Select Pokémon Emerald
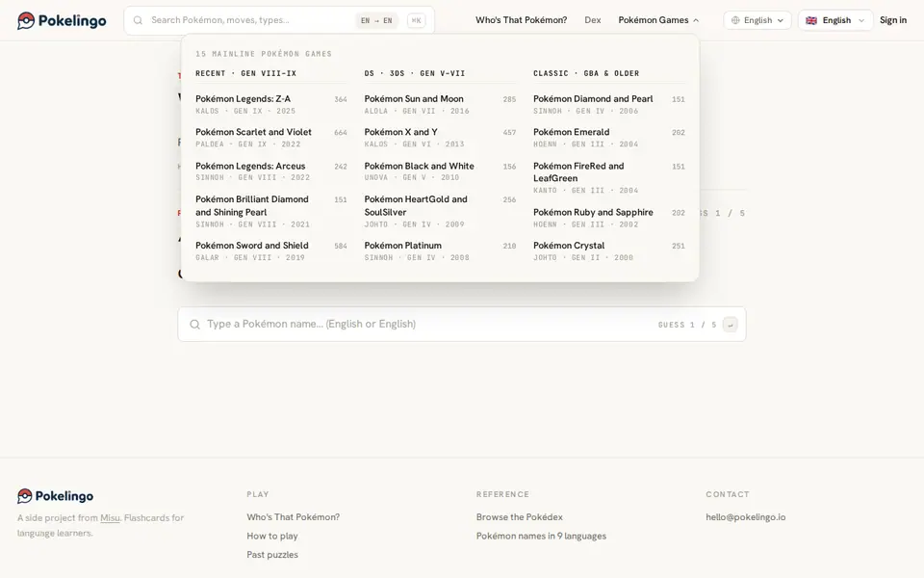 pos(608,138)
